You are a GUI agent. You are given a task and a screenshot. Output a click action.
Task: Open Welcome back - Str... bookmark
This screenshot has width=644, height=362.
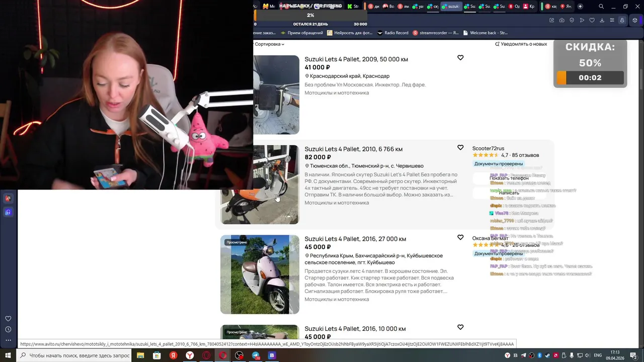tap(486, 33)
